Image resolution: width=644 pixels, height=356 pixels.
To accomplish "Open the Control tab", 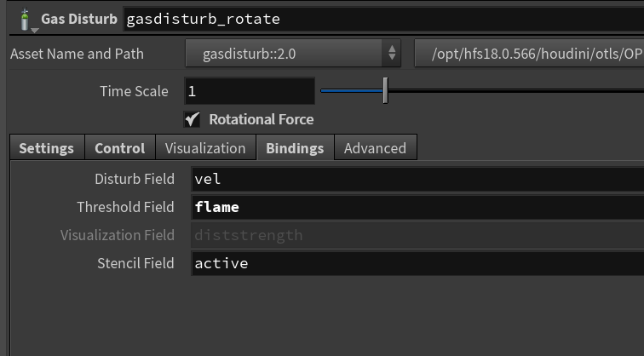I will (x=119, y=148).
